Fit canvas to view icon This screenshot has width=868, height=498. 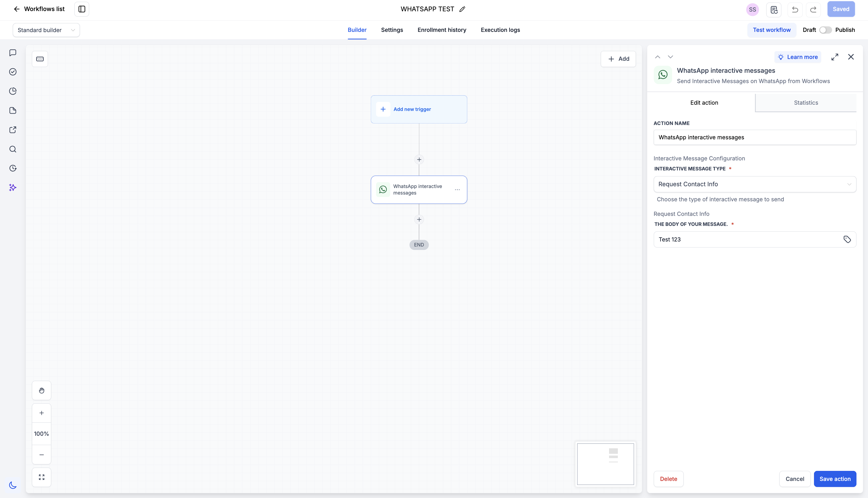pos(41,477)
